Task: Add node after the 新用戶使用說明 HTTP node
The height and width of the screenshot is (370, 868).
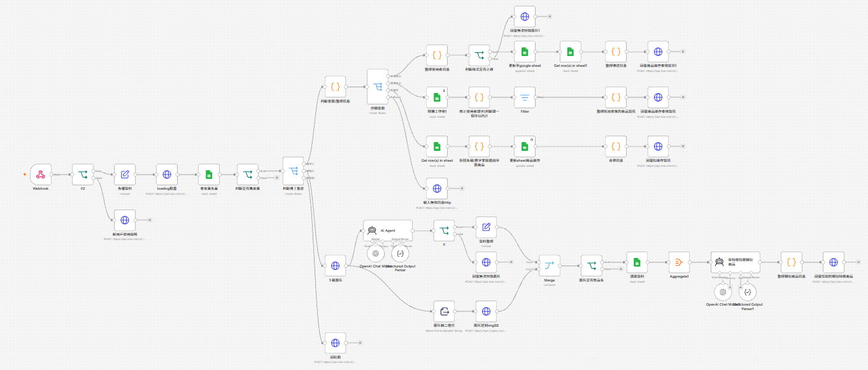Action: click(148, 220)
